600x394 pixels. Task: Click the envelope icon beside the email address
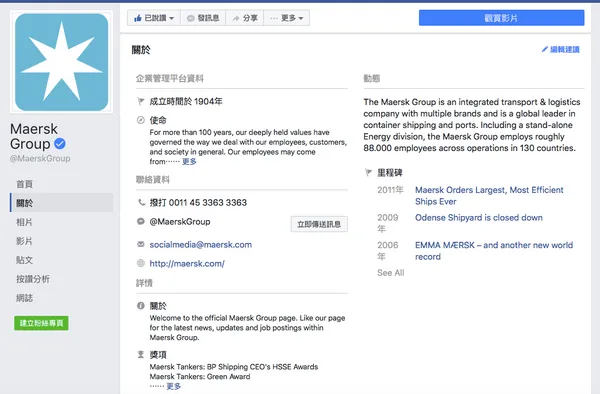pos(141,244)
